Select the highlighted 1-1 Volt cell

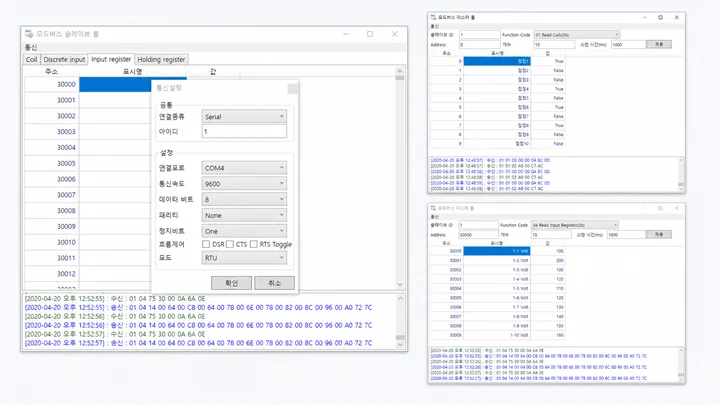497,251
